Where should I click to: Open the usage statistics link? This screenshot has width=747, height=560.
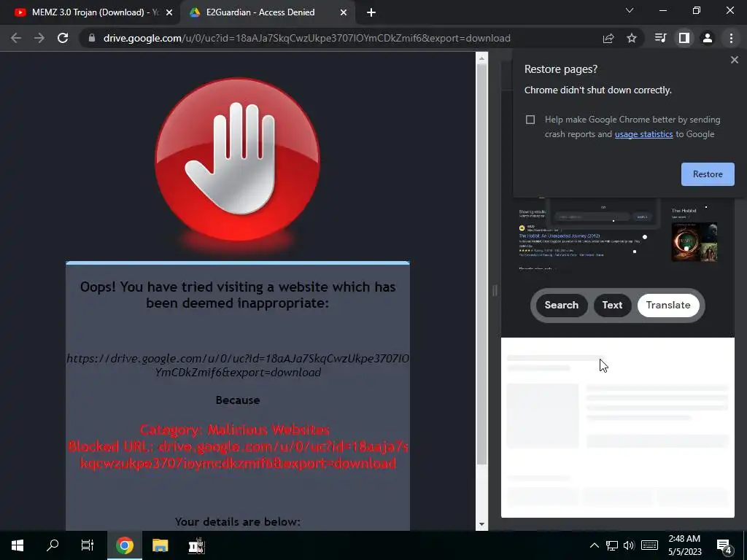click(x=643, y=134)
